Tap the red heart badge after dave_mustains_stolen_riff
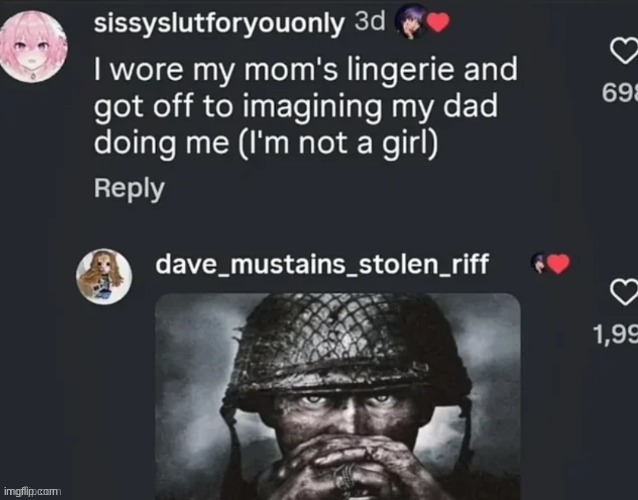Image resolution: width=638 pixels, height=500 pixels. (x=558, y=264)
